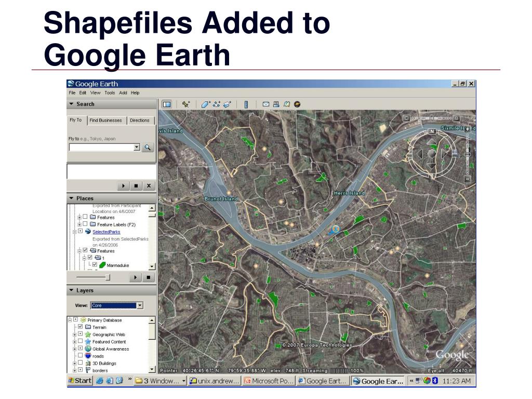Open the File menu
Screen dimensions: 532x399
[72, 92]
